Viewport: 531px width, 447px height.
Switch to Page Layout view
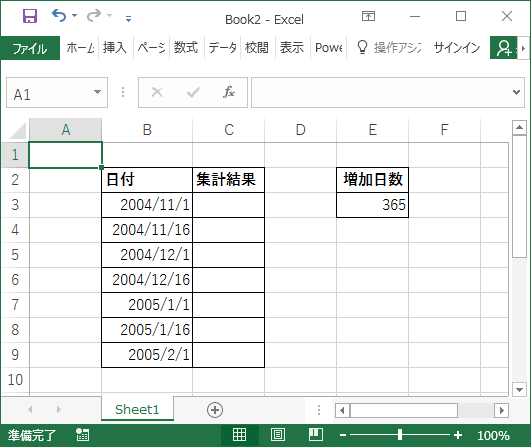click(278, 434)
